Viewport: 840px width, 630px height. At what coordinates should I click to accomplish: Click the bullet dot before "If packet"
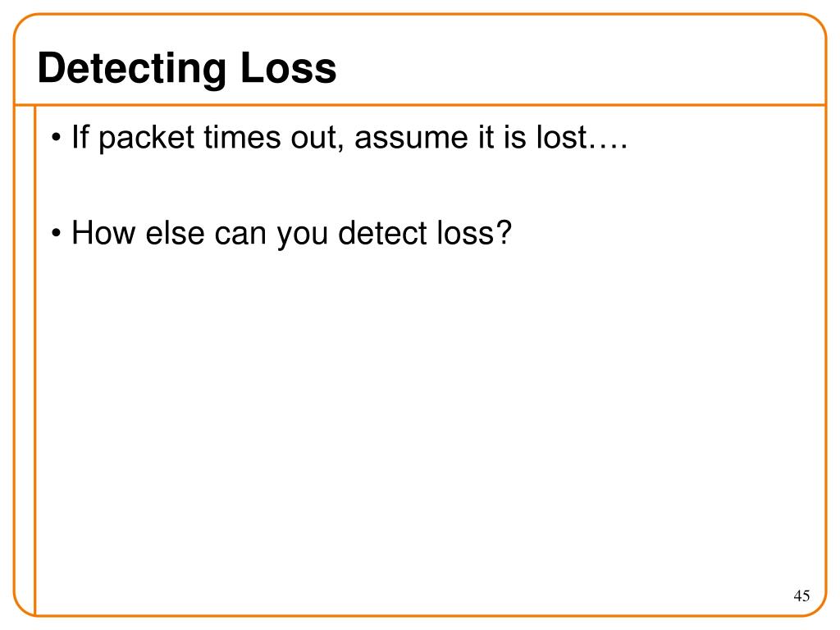click(56, 139)
